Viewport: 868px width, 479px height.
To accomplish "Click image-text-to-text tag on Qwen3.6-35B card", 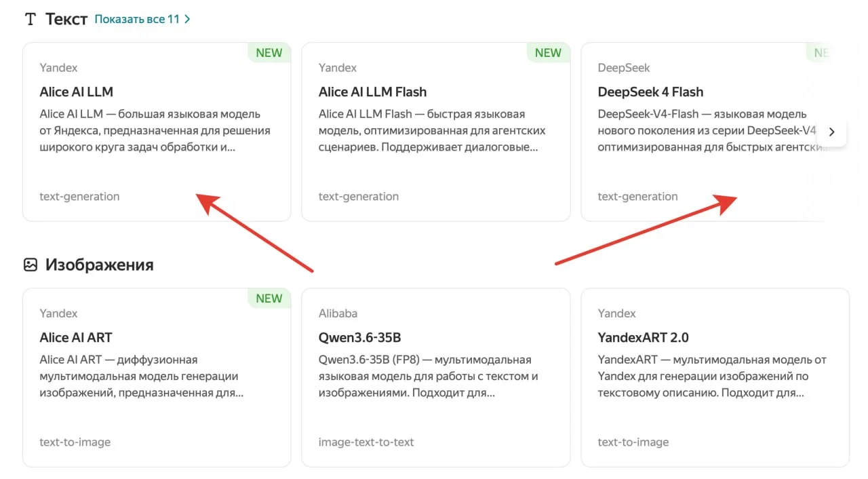I will 366,442.
